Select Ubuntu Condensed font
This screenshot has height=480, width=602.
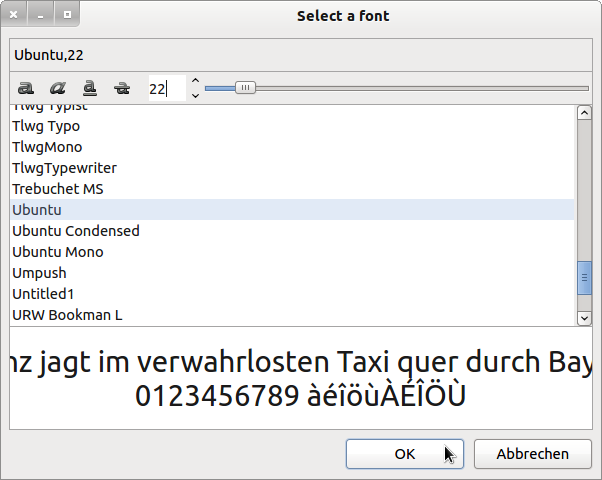(76, 231)
